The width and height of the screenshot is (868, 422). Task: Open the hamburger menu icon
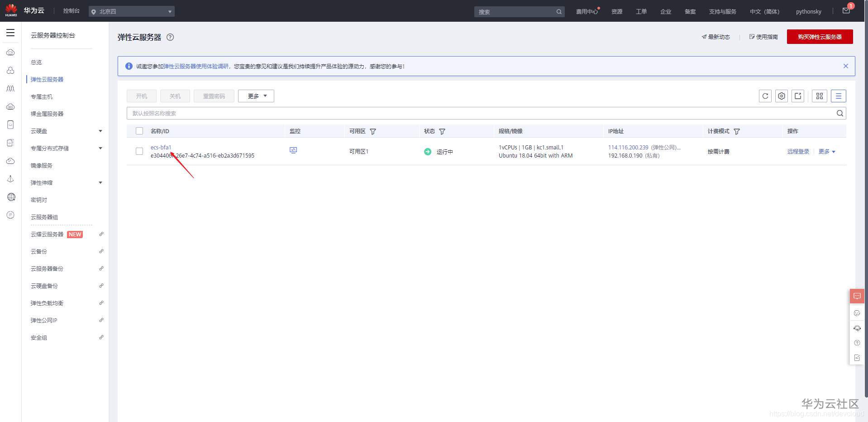pyautogui.click(x=10, y=33)
